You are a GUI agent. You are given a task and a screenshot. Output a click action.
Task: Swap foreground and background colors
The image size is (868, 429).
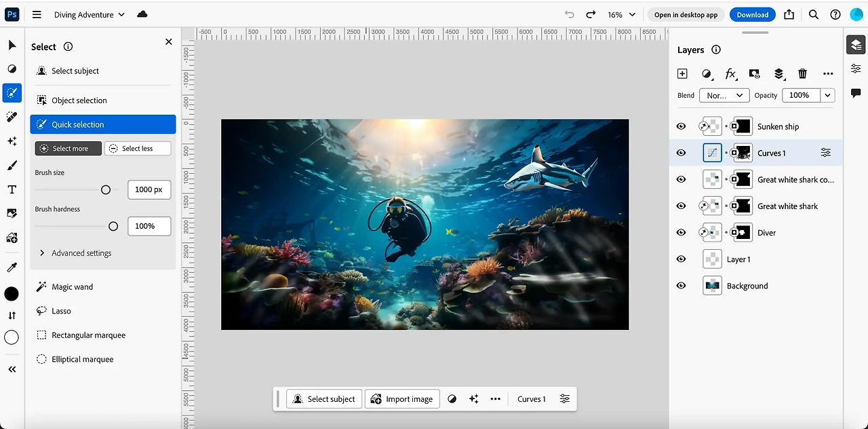12,316
